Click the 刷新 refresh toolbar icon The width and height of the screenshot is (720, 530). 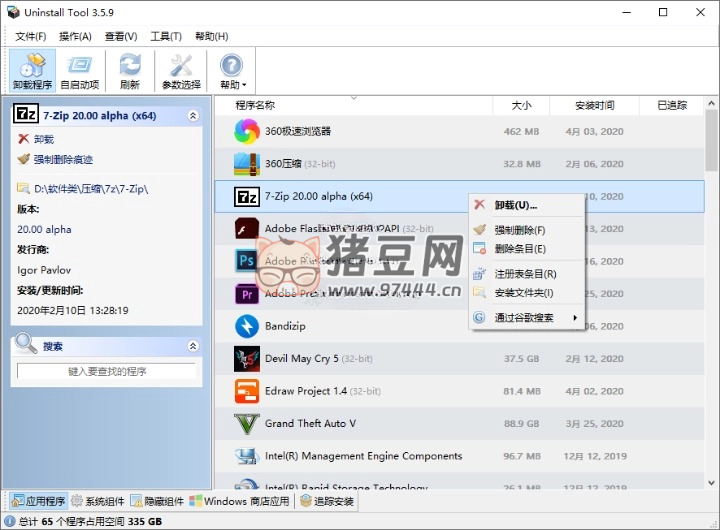pyautogui.click(x=130, y=70)
